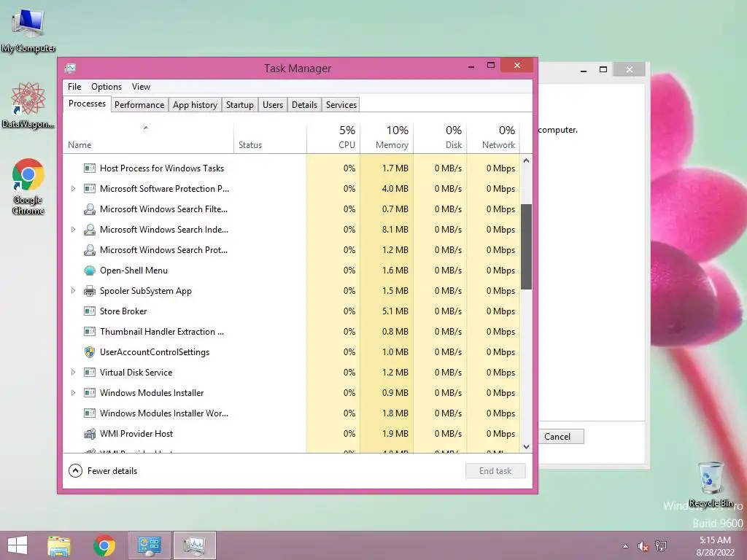This screenshot has width=747, height=560.
Task: Open File Explorer from the taskbar
Action: (59, 545)
